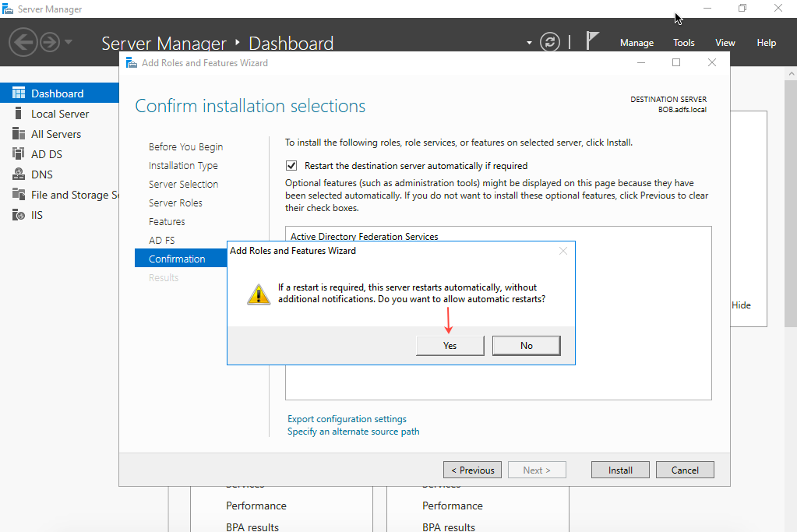Minimize the Add Roles wizard window

coord(641,62)
